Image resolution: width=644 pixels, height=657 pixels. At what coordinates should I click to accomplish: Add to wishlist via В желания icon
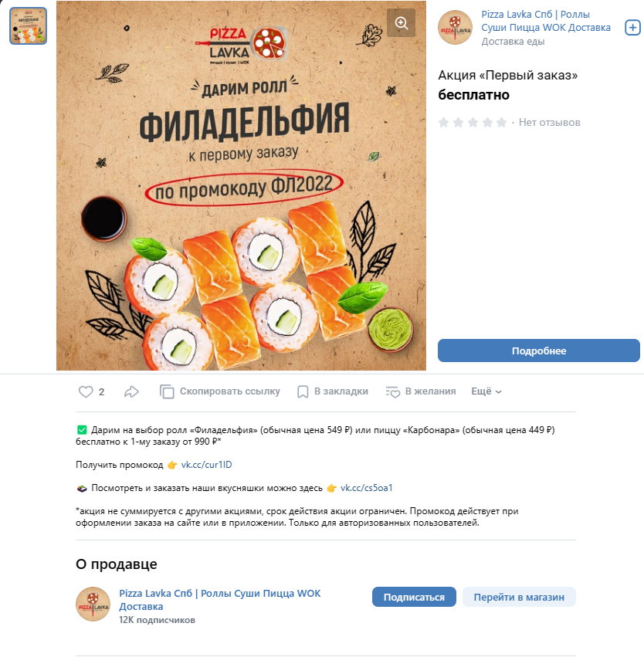(392, 391)
